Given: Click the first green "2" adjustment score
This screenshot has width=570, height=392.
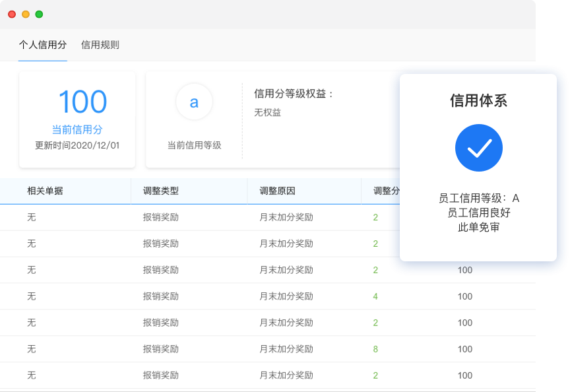Looking at the screenshot, I should [375, 217].
